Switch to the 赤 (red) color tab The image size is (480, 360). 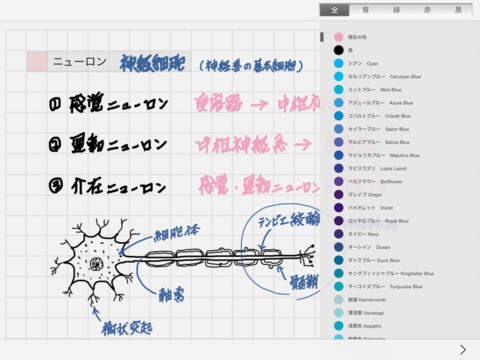[x=427, y=10]
